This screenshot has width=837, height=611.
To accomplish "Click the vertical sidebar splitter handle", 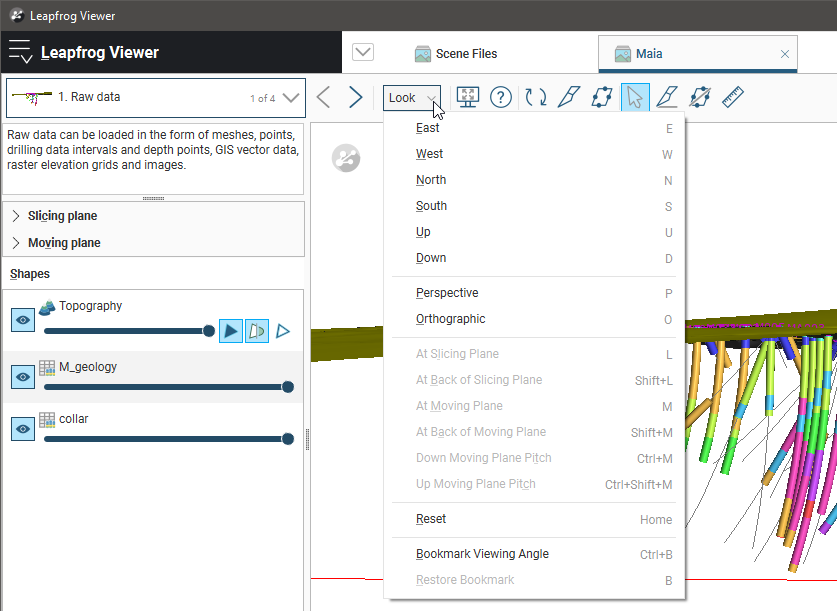I will 307,440.
